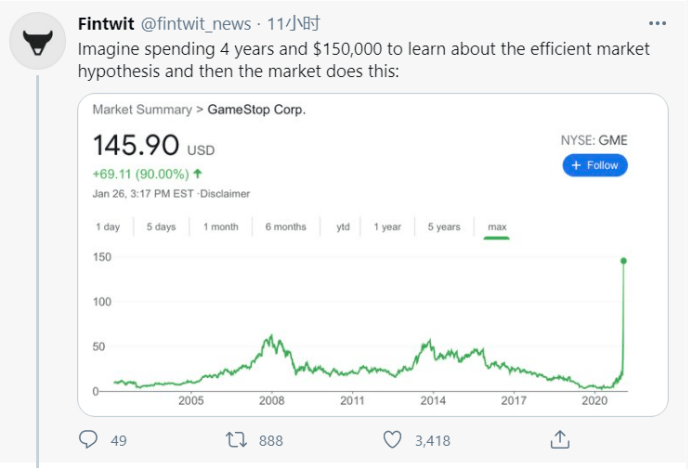Switch chart to 1 month range
The width and height of the screenshot is (693, 470).
click(221, 227)
